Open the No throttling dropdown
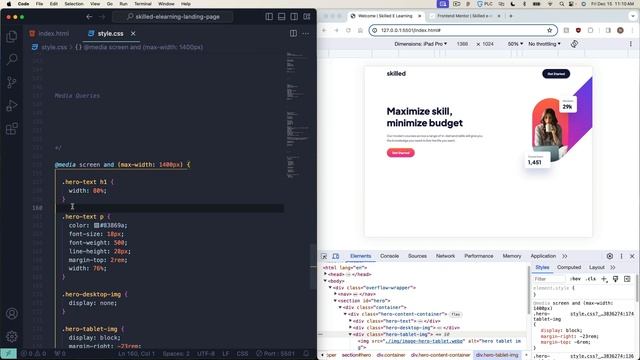Image resolution: width=640 pixels, height=360 pixels. point(544,44)
